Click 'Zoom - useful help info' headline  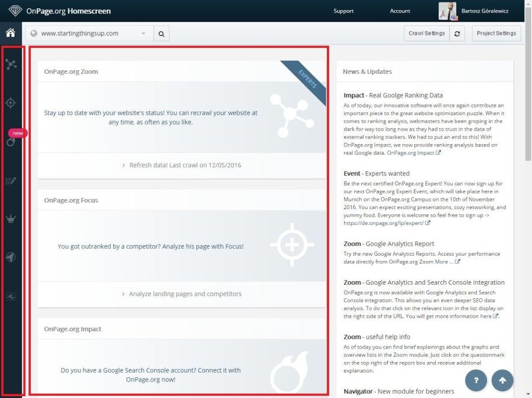point(377,337)
